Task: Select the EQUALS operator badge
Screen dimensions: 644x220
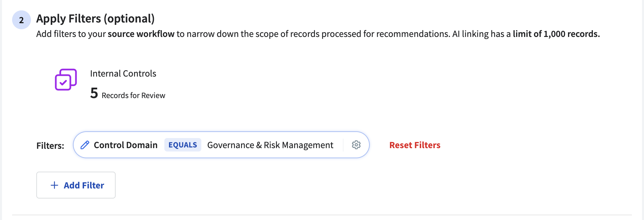Action: pyautogui.click(x=183, y=145)
